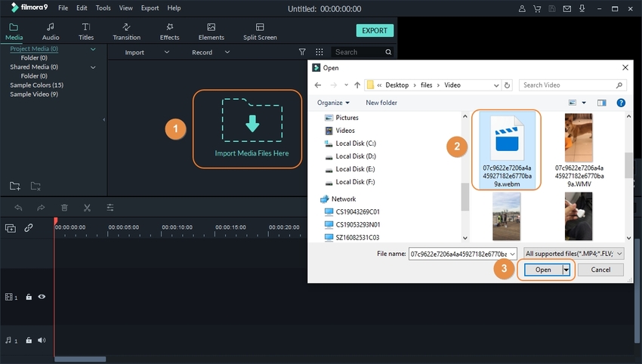The height and width of the screenshot is (364, 642).
Task: Click the account user icon in title bar
Action: [522, 8]
